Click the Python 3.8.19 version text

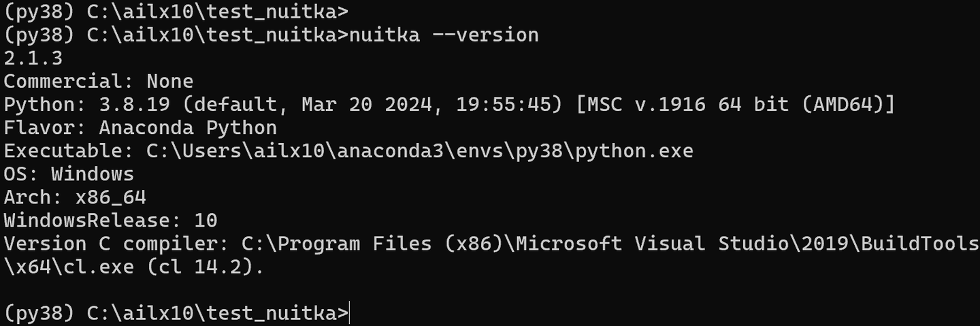[x=86, y=104]
